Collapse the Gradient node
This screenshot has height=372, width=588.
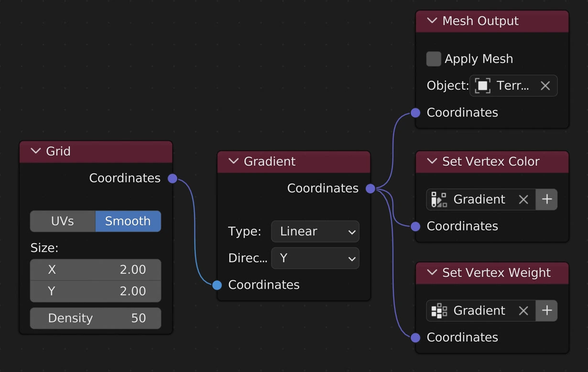pos(234,161)
